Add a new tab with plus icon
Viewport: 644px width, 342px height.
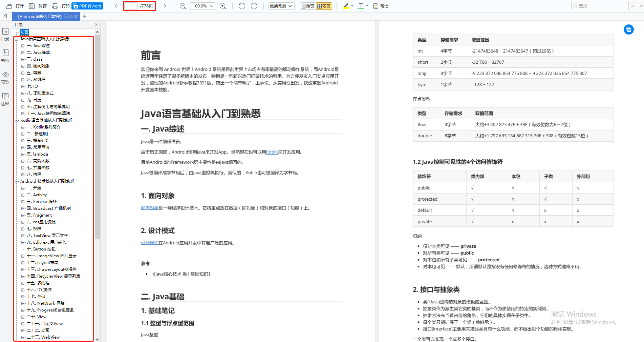[85, 16]
